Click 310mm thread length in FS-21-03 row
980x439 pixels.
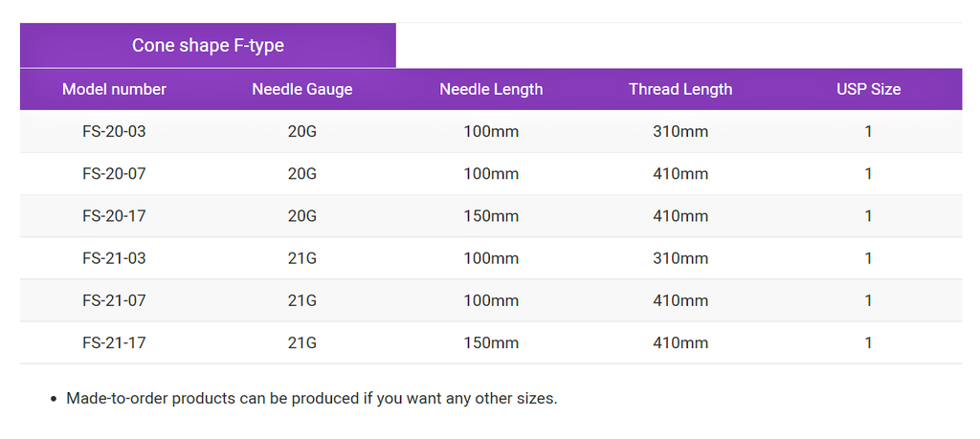pos(680,258)
